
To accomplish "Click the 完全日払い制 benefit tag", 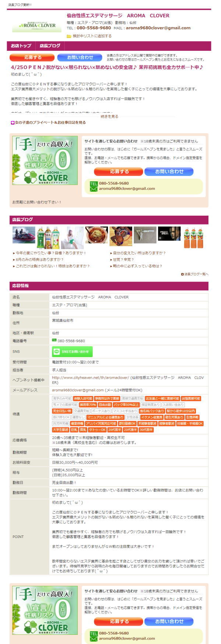I will tap(62, 411).
